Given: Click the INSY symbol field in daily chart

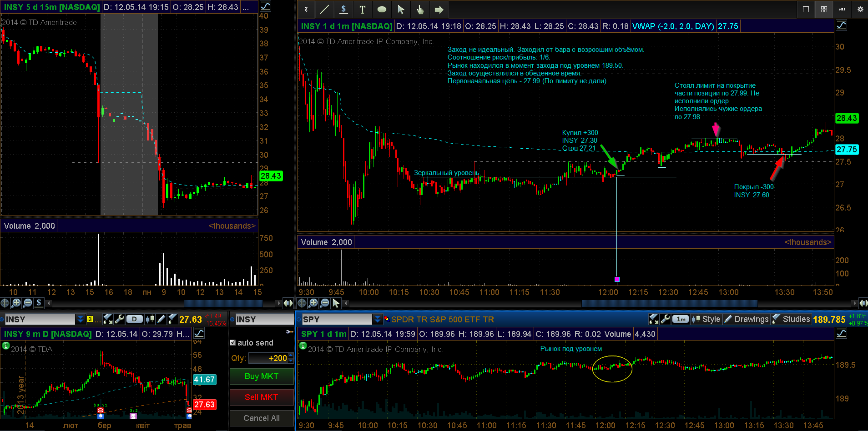Looking at the screenshot, I should coord(39,319).
